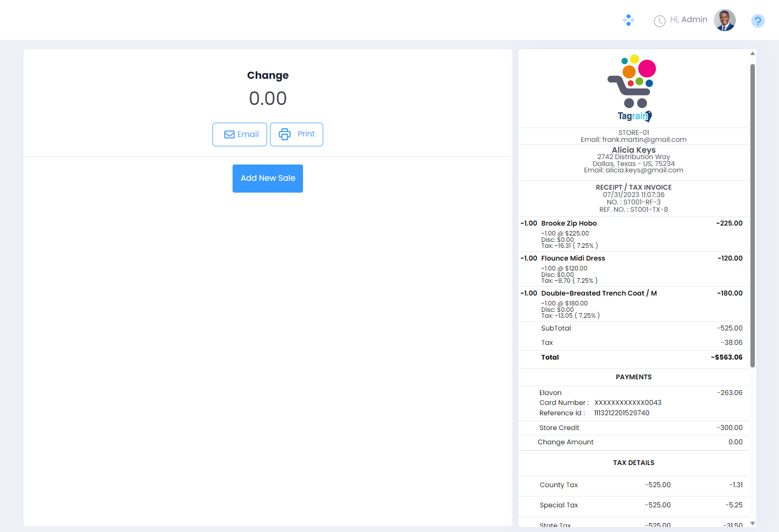Click the printer icon to print receipt
This screenshot has height=532, width=779.
click(285, 134)
